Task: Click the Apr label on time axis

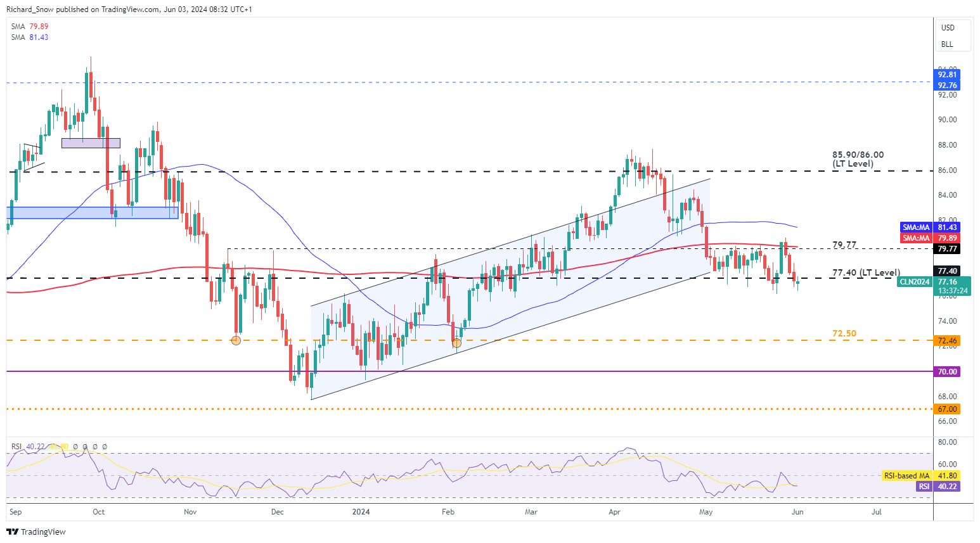Action: [x=614, y=511]
